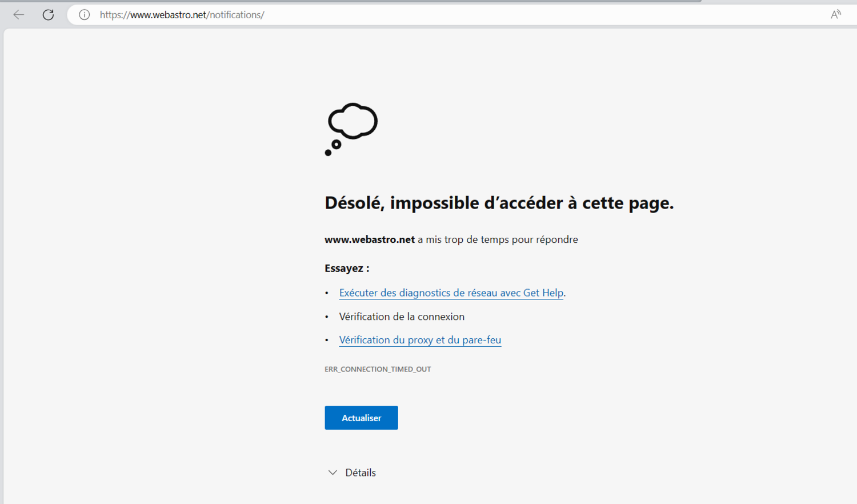Expand the Détails section

coord(359,473)
